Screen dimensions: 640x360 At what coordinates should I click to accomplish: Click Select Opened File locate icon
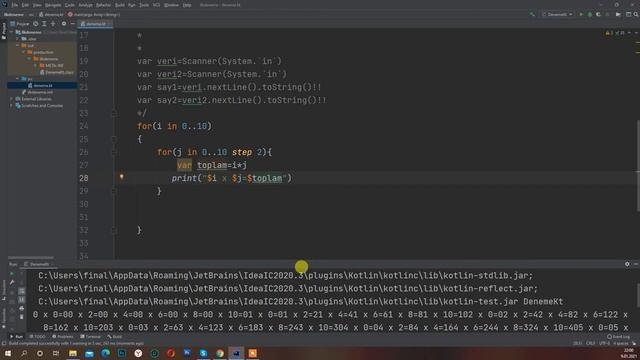click(36, 24)
